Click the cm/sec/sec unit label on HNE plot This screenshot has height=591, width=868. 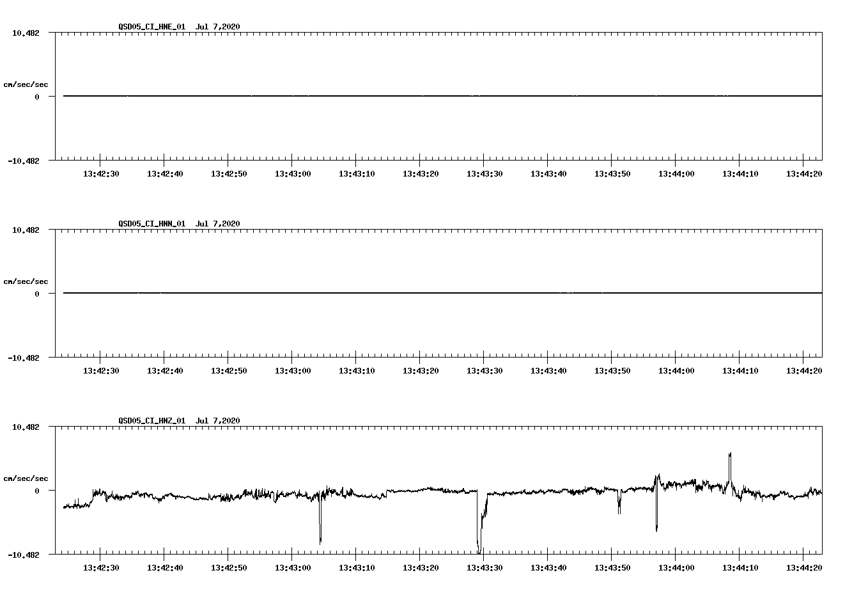point(26,84)
